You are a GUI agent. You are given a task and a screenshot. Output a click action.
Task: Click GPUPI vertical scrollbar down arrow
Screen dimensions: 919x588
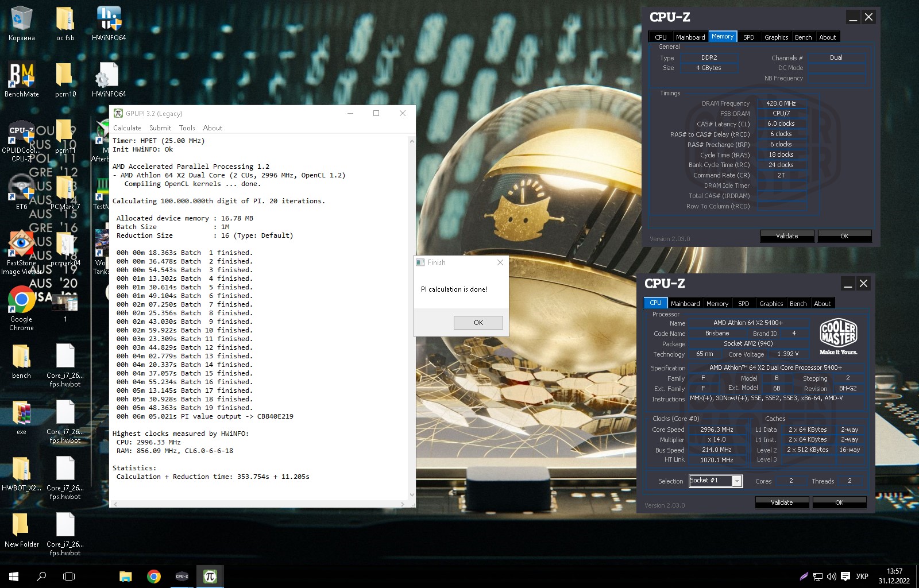[x=411, y=494]
